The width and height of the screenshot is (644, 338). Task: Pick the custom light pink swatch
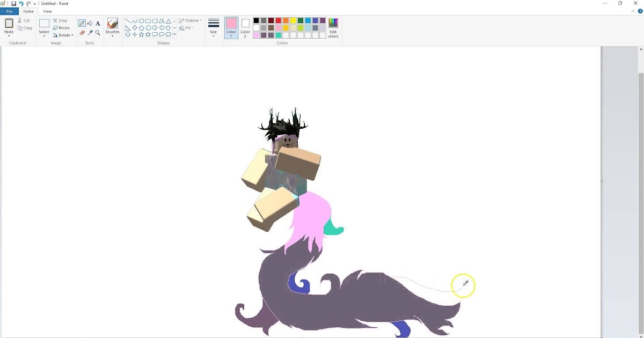pos(257,35)
